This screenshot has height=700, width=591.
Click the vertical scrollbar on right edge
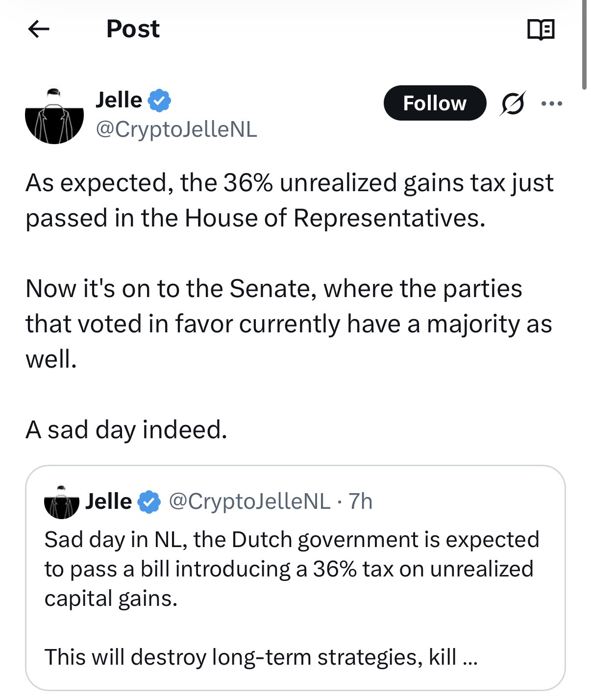(x=584, y=44)
